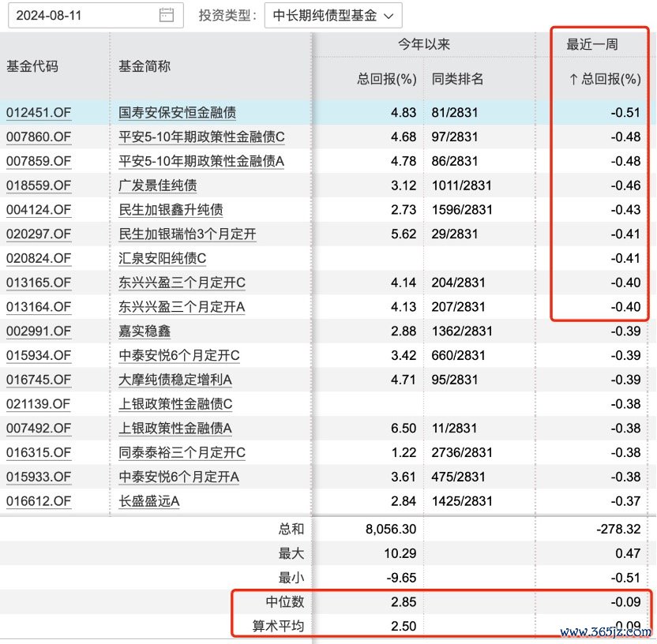
Task: Open the fund 平安5-10年期政策性金融债A
Action: [201, 161]
